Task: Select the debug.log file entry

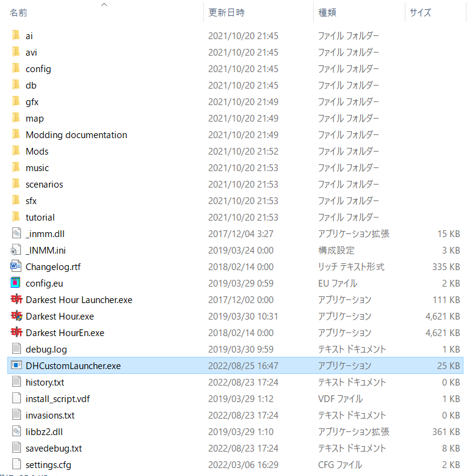Action: click(x=46, y=349)
